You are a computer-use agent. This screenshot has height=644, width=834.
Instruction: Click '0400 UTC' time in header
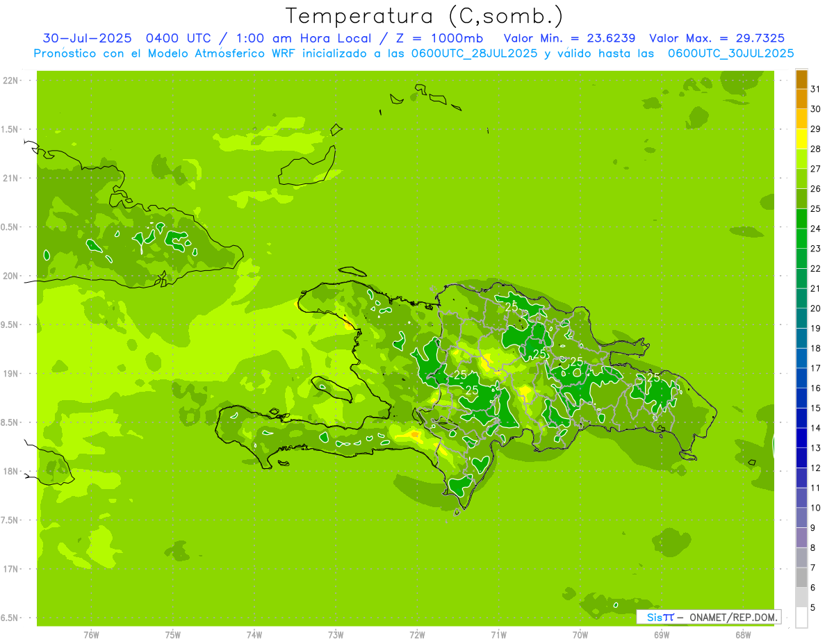point(180,38)
